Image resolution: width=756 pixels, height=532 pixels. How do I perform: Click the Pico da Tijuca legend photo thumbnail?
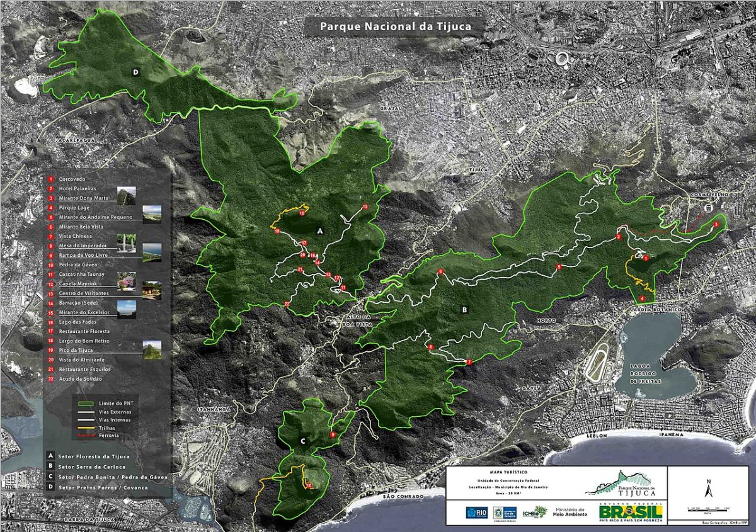pos(152,350)
